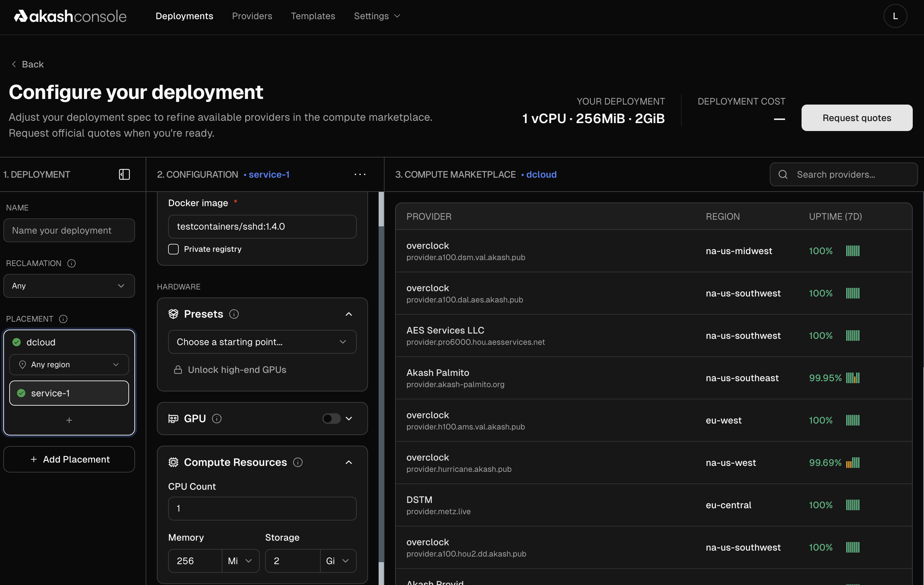Click the GPU info icon
This screenshot has width=924, height=585.
(217, 419)
